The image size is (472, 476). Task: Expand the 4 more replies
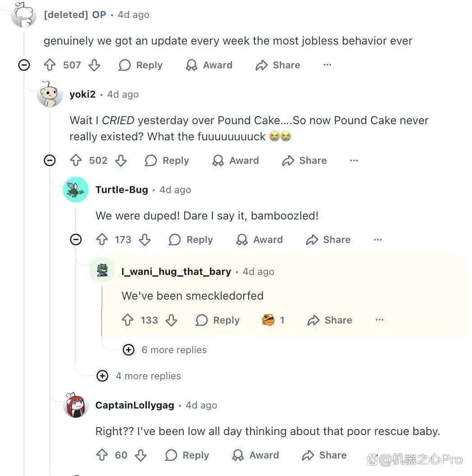point(139,376)
